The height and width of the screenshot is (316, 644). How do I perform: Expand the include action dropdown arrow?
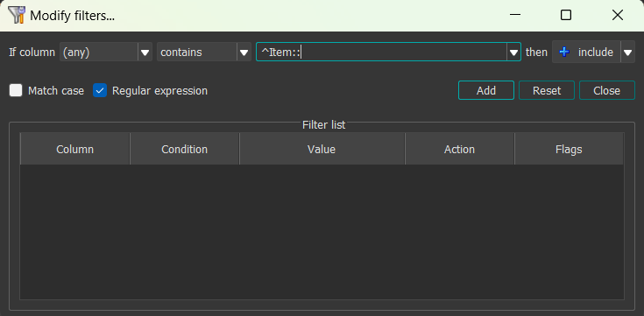627,53
